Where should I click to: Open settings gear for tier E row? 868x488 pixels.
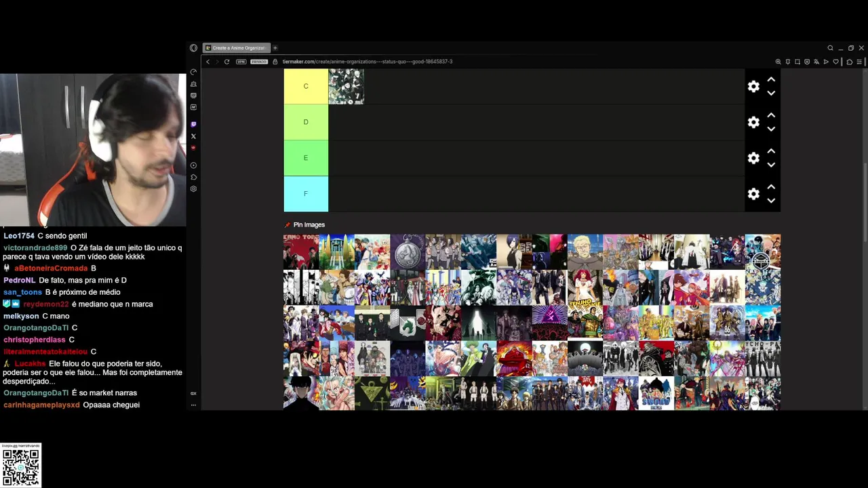click(753, 158)
